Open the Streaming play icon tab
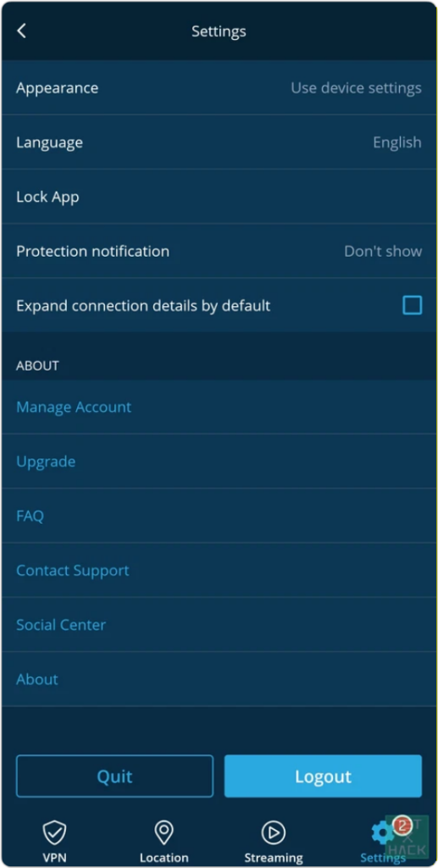The image size is (438, 868). [273, 832]
